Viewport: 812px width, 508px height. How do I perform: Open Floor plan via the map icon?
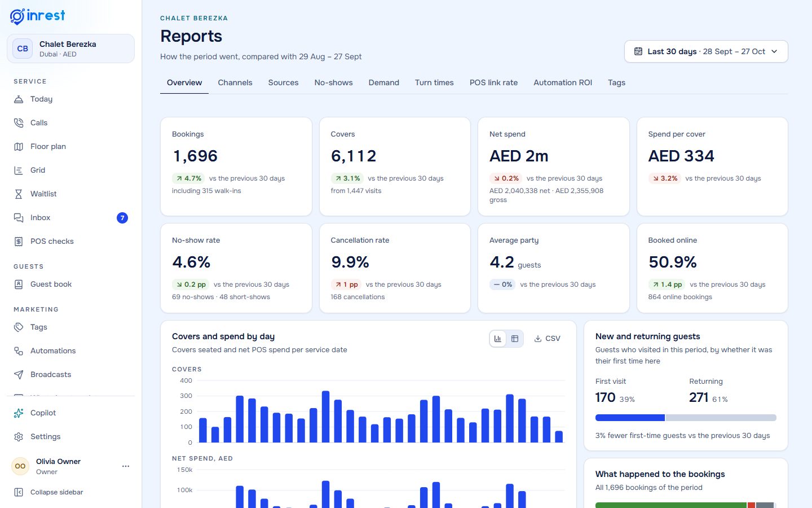pyautogui.click(x=19, y=146)
